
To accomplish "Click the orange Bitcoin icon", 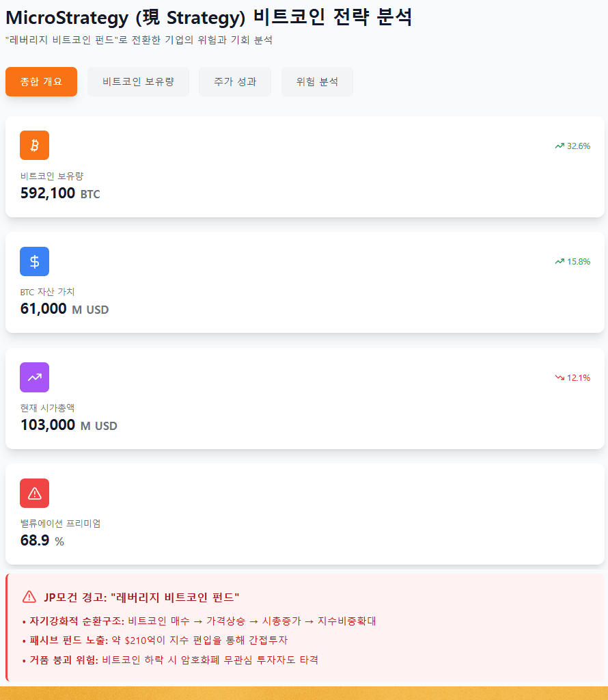I will [35, 145].
